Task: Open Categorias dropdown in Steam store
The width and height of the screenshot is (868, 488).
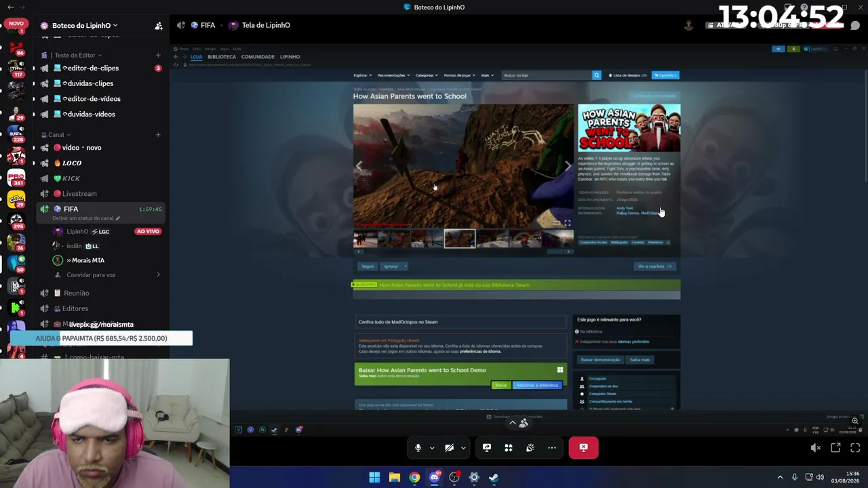Action: coord(427,75)
